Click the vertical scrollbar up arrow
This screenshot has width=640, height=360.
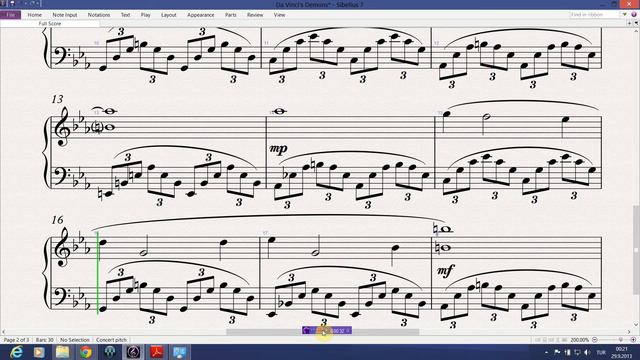[x=636, y=31]
